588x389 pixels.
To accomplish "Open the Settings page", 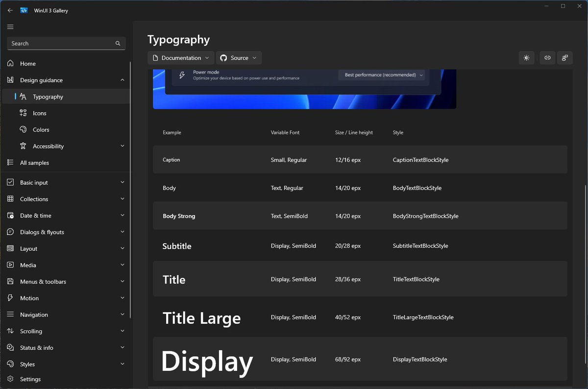I will [x=66, y=379].
